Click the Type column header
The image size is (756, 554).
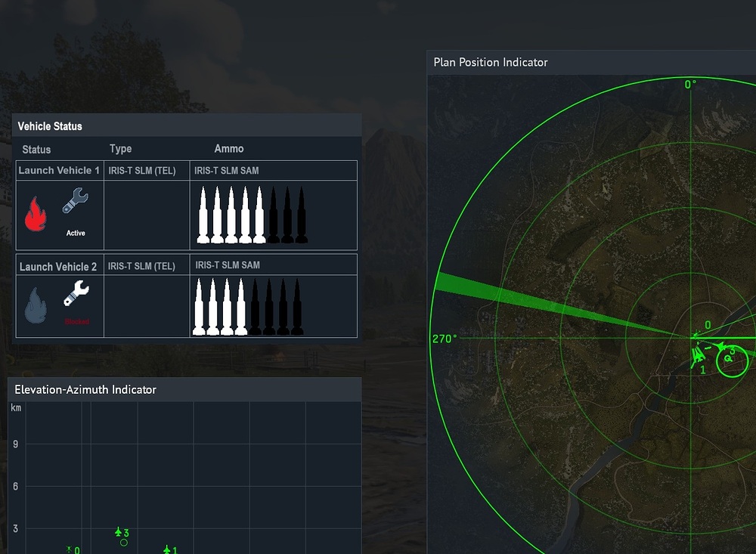click(x=120, y=149)
